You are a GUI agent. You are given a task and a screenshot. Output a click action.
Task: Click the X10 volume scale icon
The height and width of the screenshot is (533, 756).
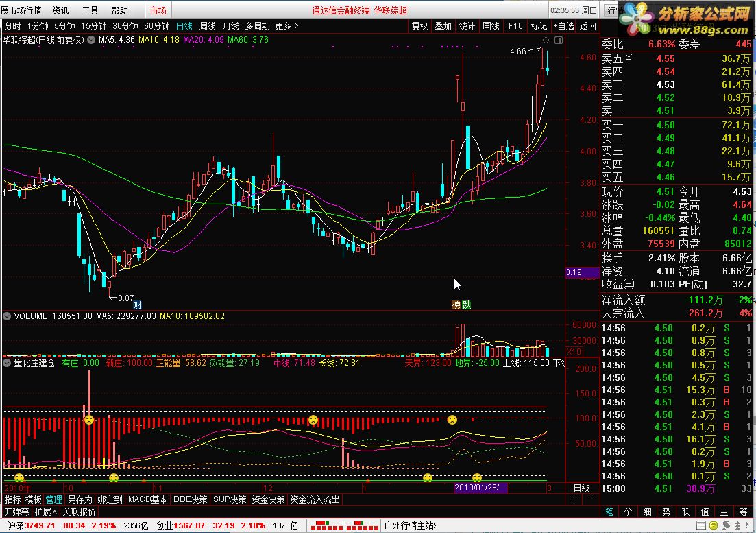574,352
